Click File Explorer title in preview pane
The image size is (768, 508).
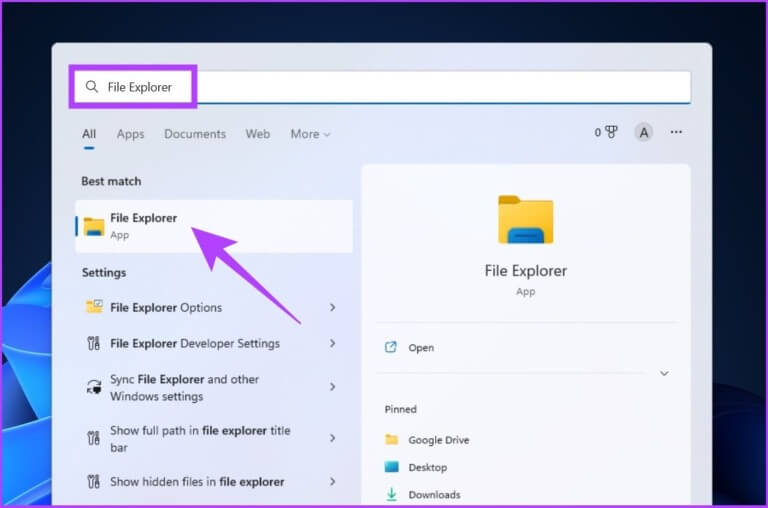point(526,271)
